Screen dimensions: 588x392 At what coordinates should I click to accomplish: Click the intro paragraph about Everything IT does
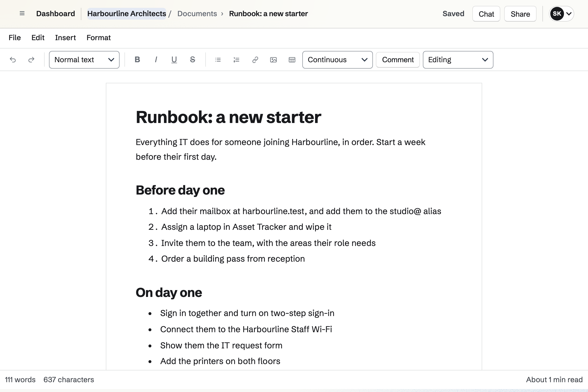[x=281, y=149]
